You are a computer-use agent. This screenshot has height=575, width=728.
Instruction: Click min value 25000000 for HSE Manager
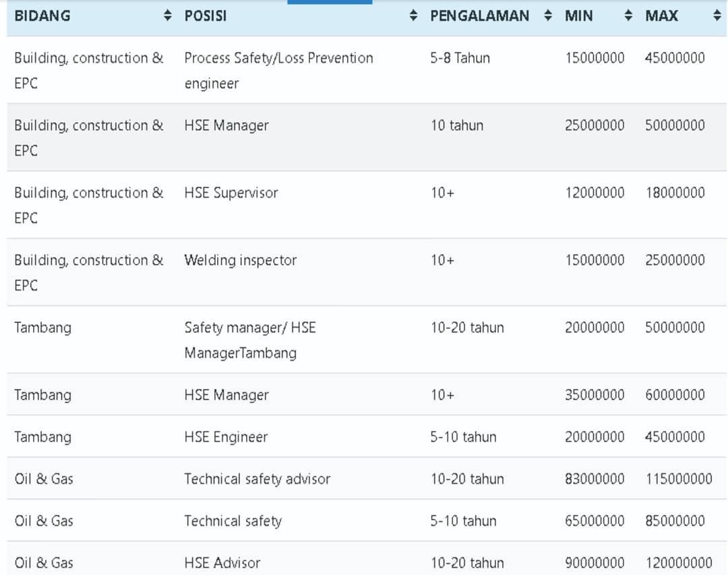pos(595,125)
